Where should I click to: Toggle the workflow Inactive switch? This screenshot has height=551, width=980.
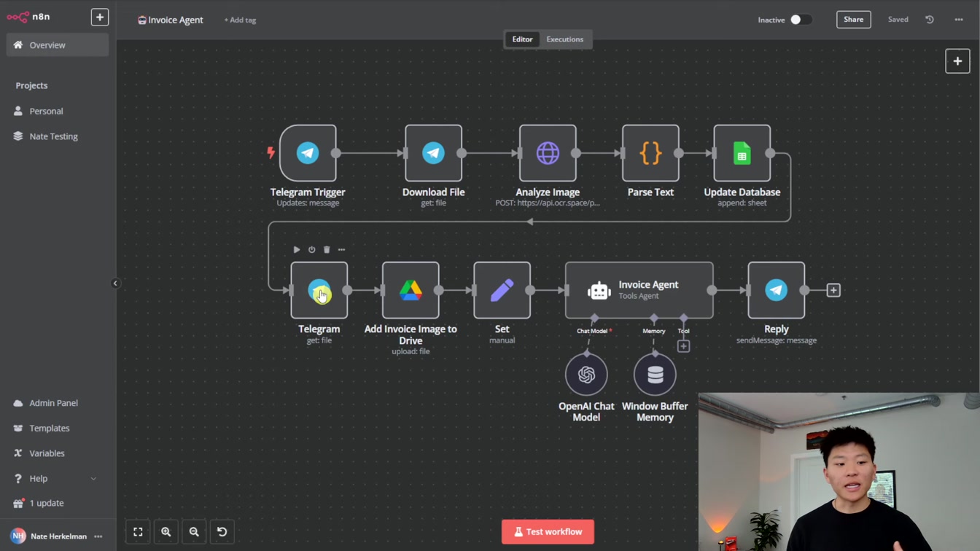pyautogui.click(x=801, y=20)
